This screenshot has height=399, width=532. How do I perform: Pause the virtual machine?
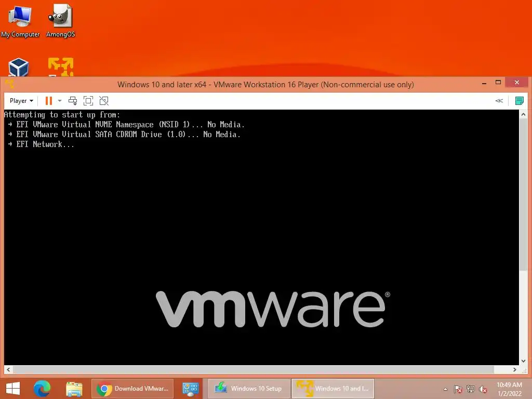coord(48,101)
